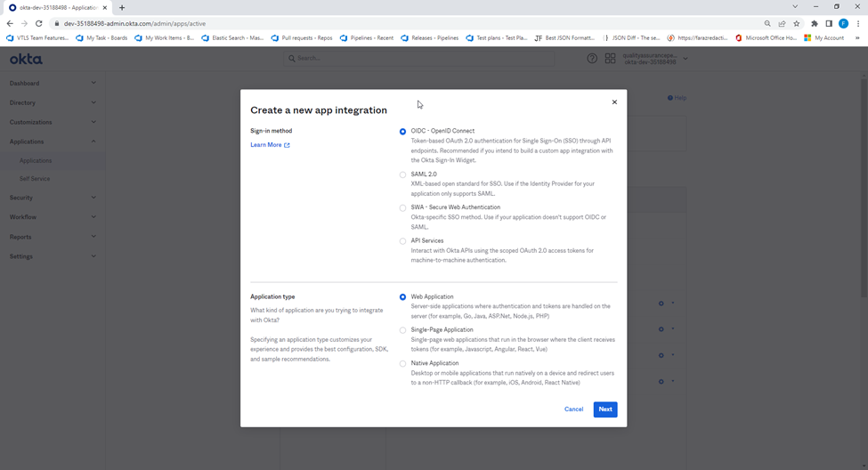The image size is (868, 470).
Task: Open the browser profile avatar
Action: [843, 23]
